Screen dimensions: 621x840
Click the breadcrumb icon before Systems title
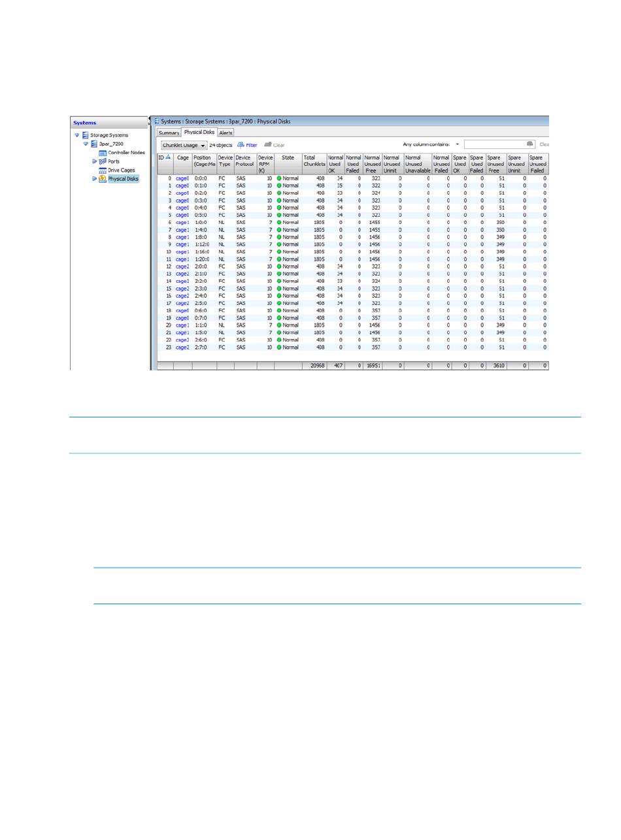click(157, 121)
